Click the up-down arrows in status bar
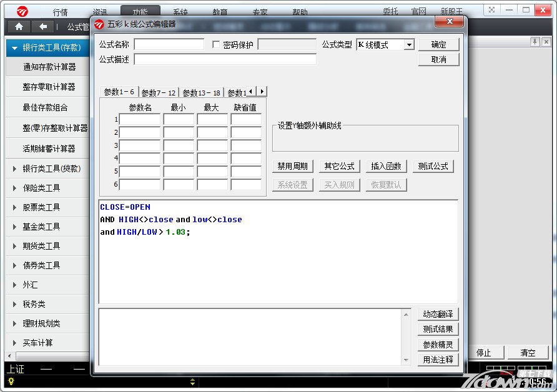Screen dimensions: 557x392 coord(192,382)
